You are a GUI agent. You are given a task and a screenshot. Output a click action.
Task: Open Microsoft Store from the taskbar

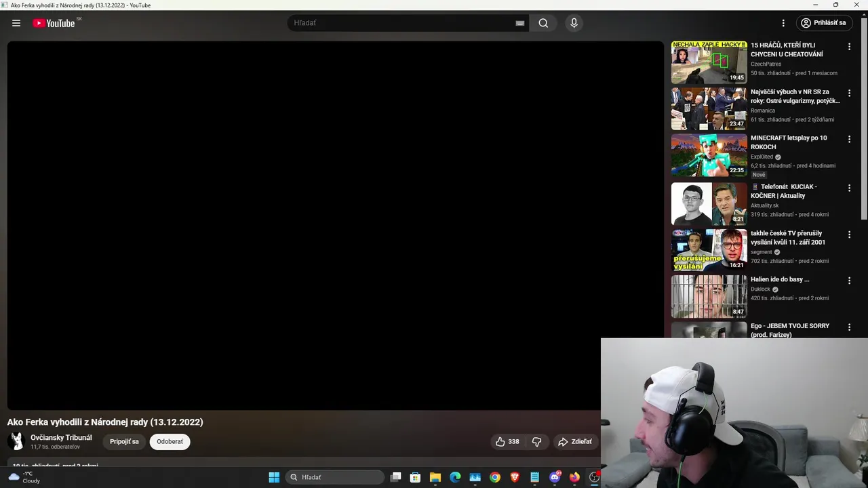coord(416,477)
